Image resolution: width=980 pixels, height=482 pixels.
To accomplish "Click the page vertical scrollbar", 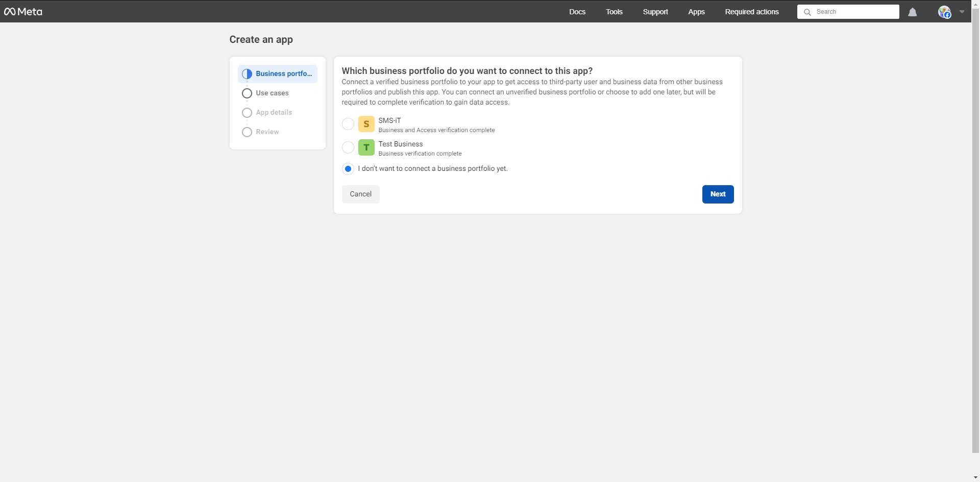I will pos(975,230).
